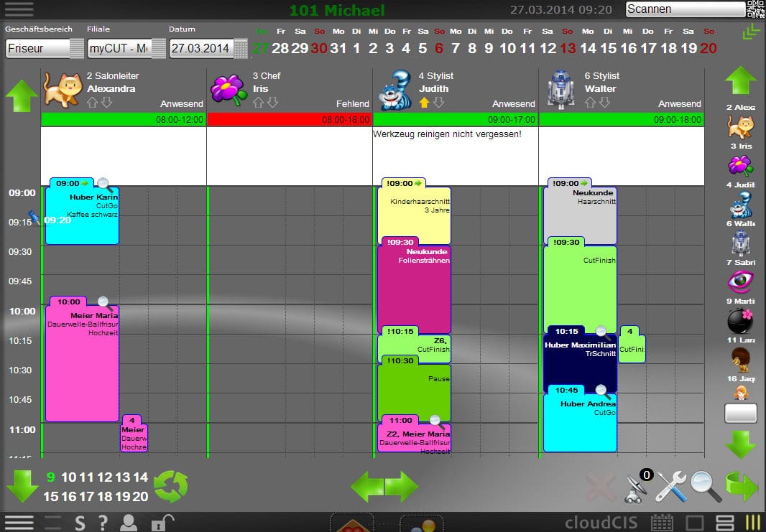Click the green refresh arrows icon
Screen dimensions: 766x532
pyautogui.click(x=170, y=486)
